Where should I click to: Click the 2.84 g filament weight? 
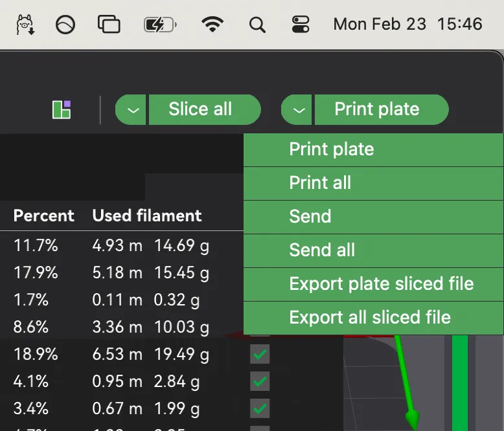(177, 382)
